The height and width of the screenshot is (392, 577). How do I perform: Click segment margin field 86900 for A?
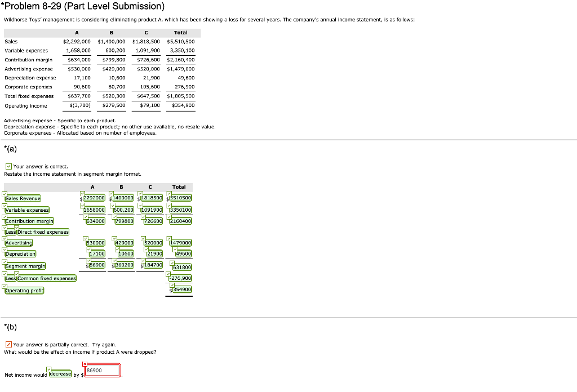[x=97, y=265]
